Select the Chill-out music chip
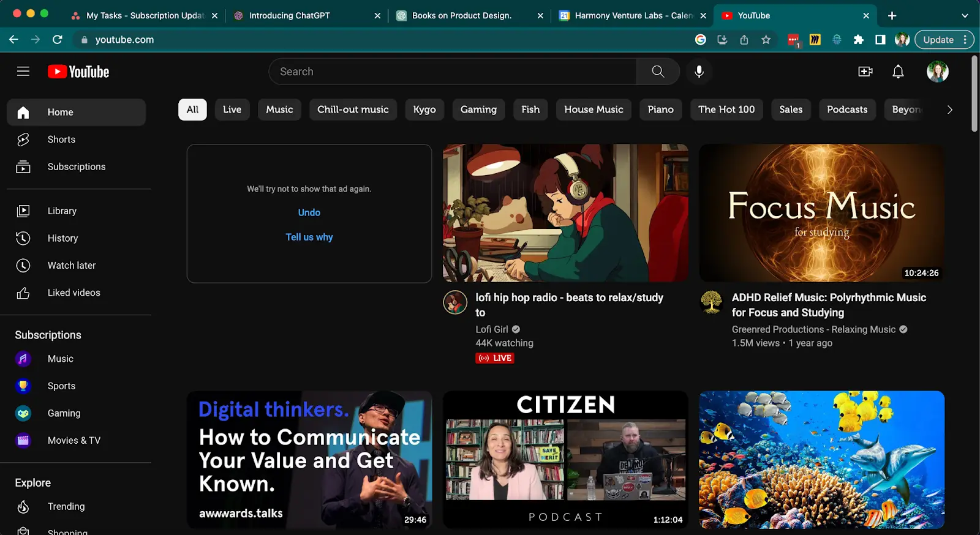Screen dimensions: 980x535 (353, 110)
